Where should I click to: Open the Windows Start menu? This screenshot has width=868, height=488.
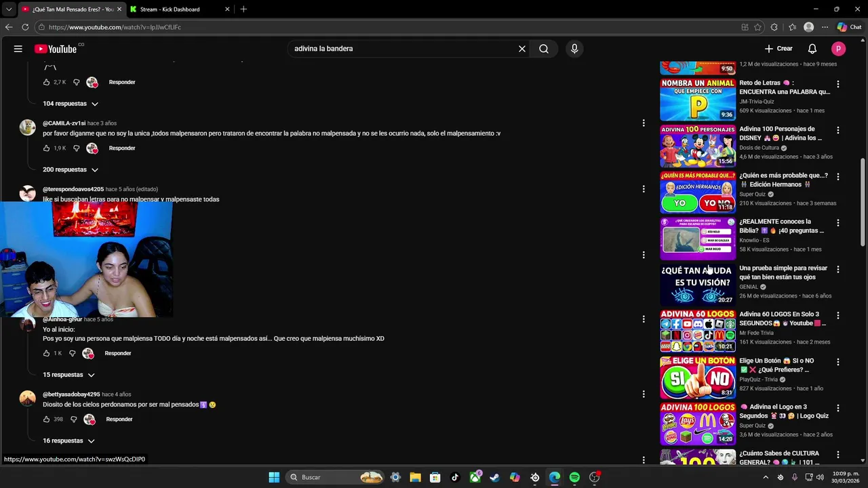tap(274, 477)
